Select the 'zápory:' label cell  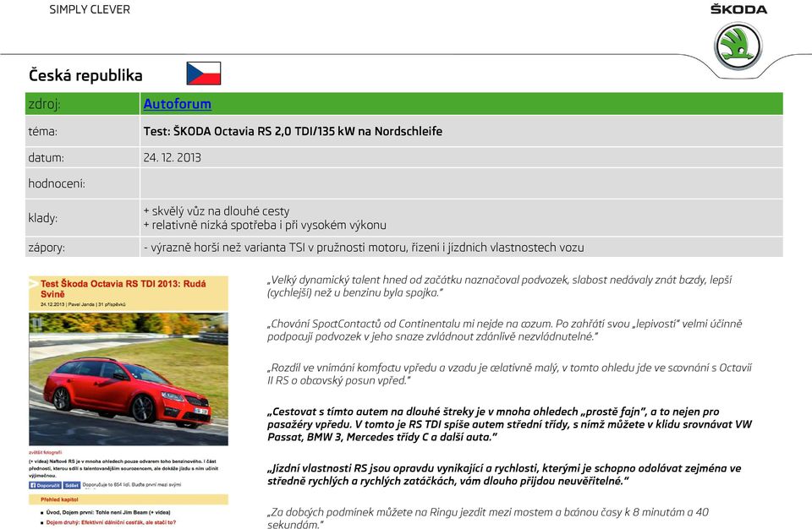point(82,248)
